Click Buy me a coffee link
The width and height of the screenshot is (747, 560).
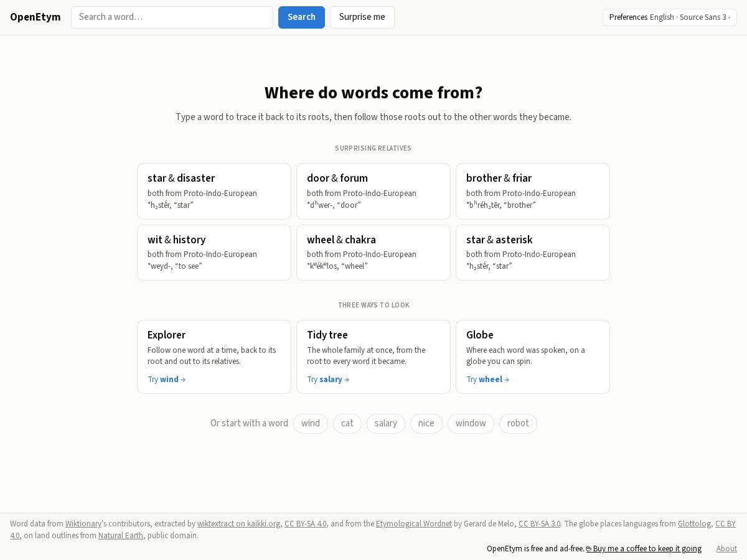[x=644, y=549]
